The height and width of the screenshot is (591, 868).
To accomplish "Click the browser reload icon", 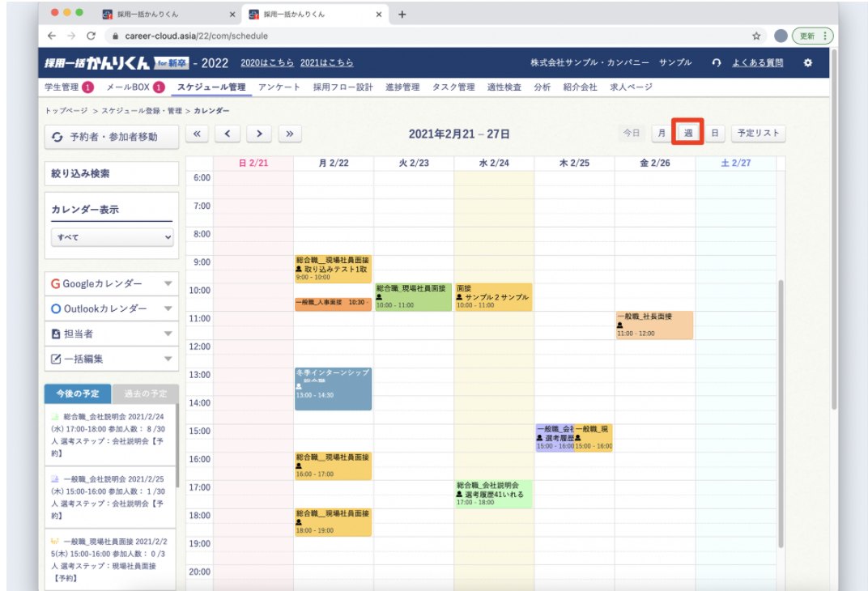I will point(91,36).
